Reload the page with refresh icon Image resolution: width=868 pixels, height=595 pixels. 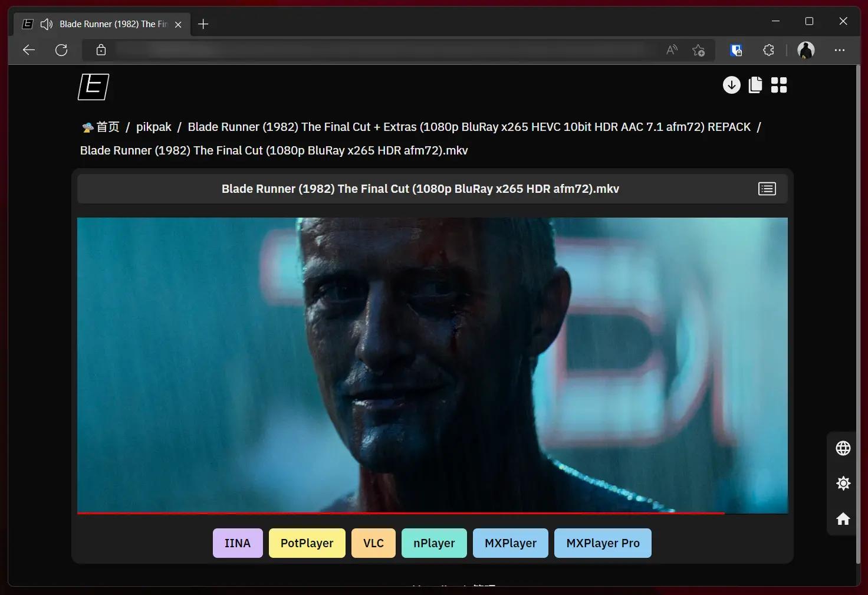(61, 50)
